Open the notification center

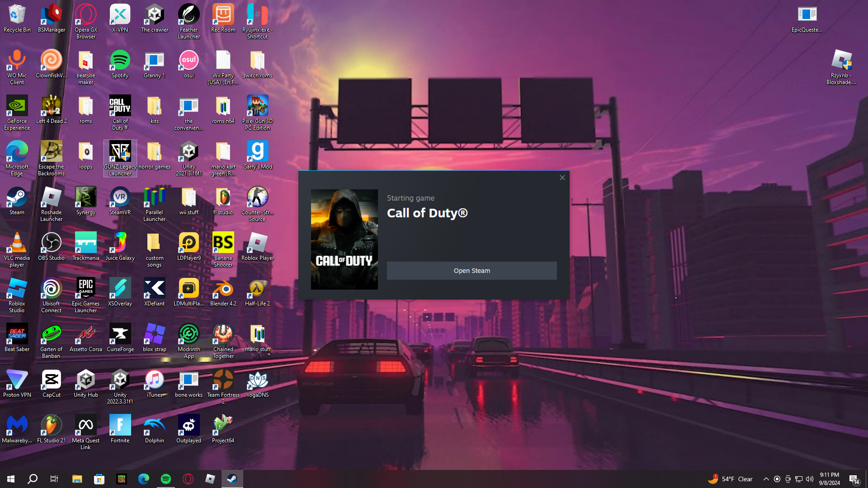pyautogui.click(x=854, y=480)
